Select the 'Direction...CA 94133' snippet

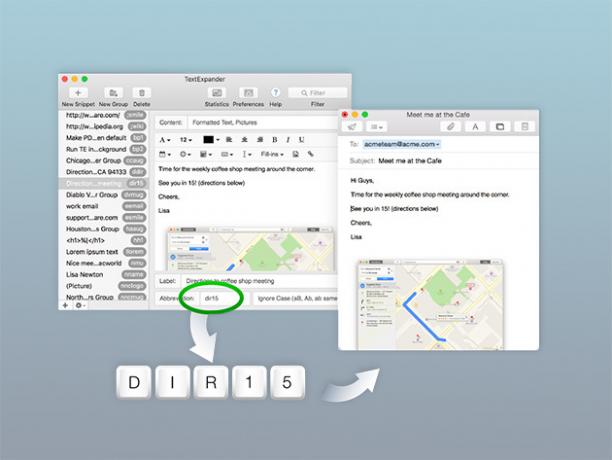[104, 172]
